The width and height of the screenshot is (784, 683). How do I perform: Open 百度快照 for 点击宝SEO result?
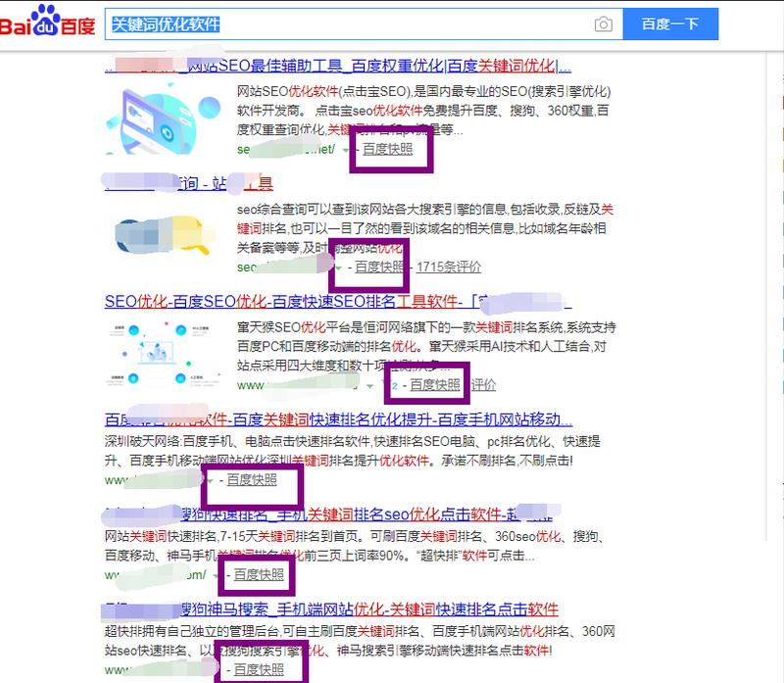click(x=387, y=149)
